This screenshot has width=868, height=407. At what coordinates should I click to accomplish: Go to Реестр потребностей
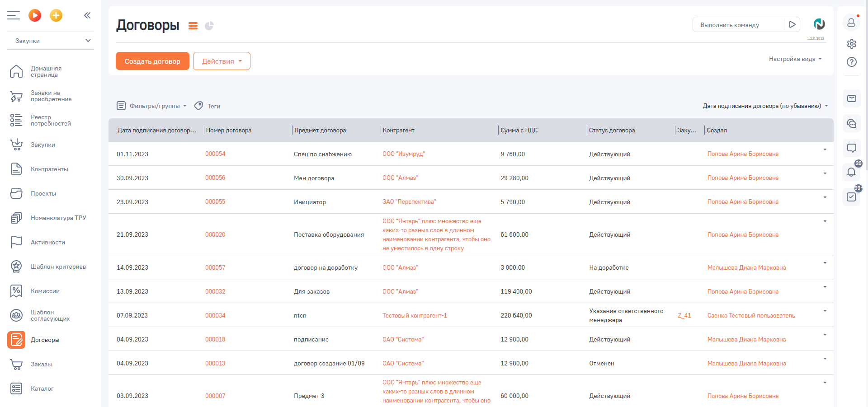click(x=50, y=120)
